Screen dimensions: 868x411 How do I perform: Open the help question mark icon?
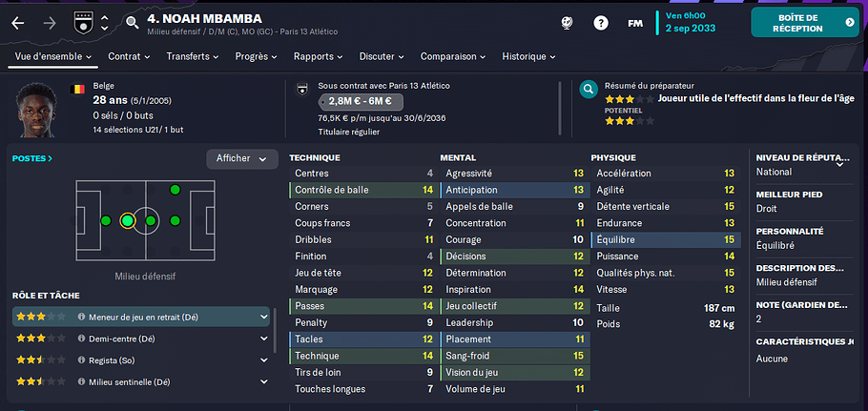(601, 23)
